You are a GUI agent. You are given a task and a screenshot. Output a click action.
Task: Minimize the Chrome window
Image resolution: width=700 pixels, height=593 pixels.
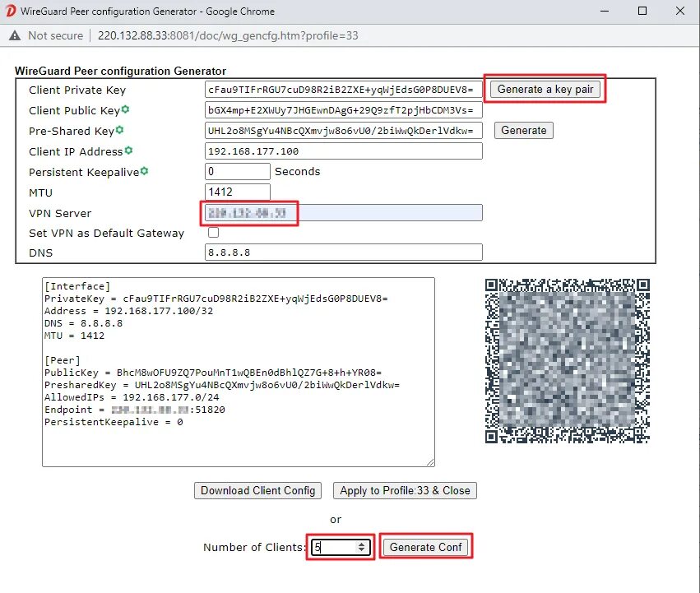(605, 11)
